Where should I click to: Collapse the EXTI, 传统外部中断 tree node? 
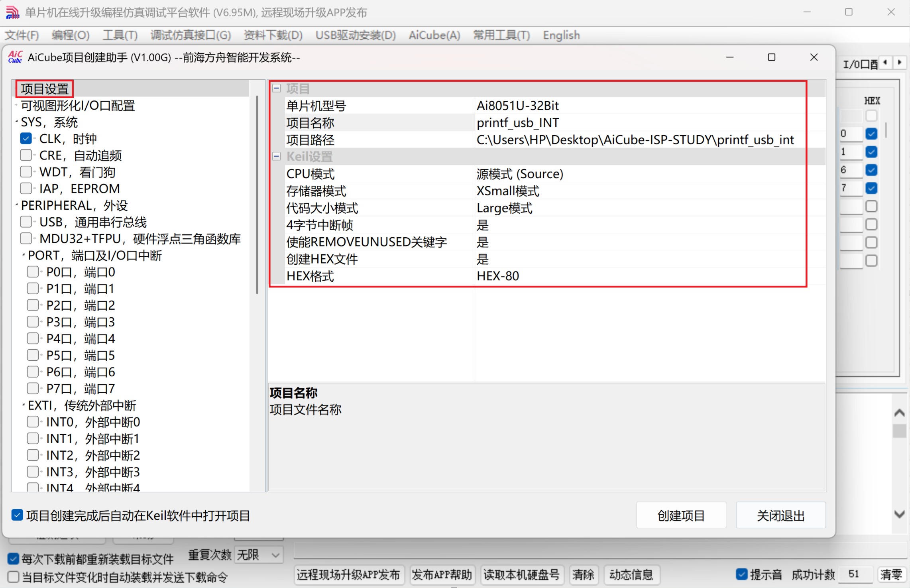(x=24, y=405)
